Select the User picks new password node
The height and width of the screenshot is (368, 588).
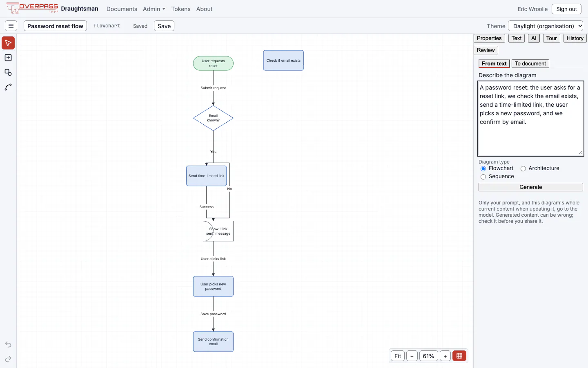tap(213, 286)
